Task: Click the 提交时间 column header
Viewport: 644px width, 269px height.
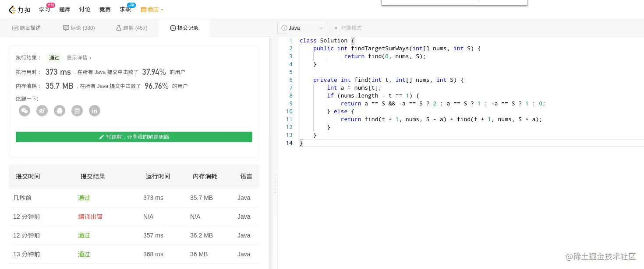Action: pyautogui.click(x=28, y=176)
